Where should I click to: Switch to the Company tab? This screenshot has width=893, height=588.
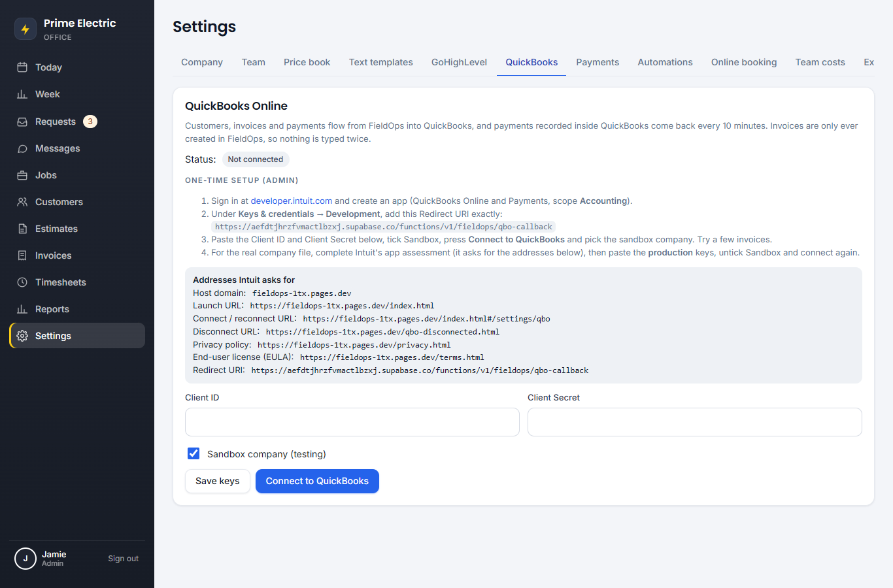202,62
